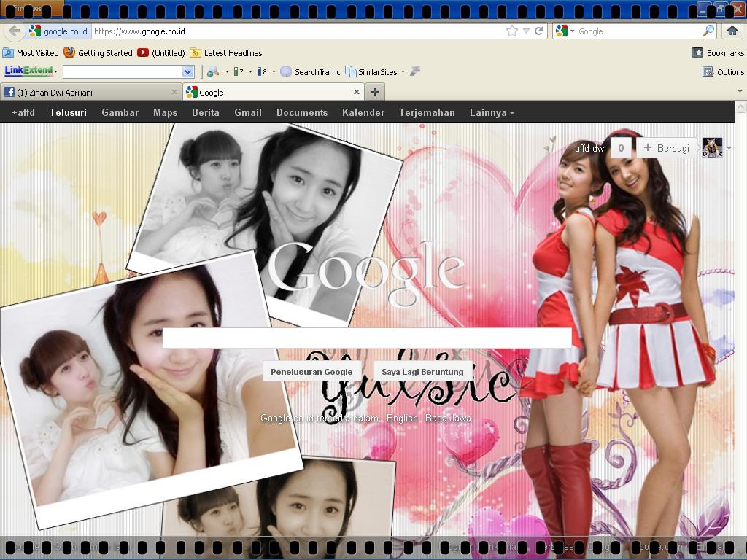747x560 pixels.
Task: Open Kalender in the Google bar
Action: point(363,113)
